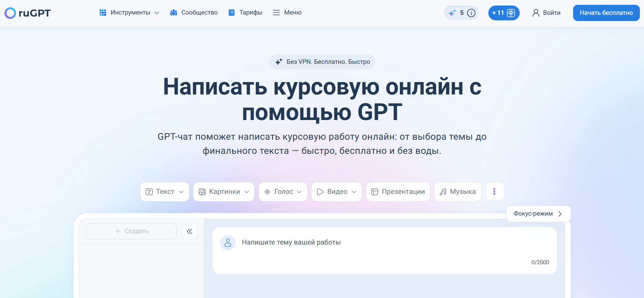The height and width of the screenshot is (298, 644).
Task: Open the Сообщество page
Action: click(x=194, y=13)
